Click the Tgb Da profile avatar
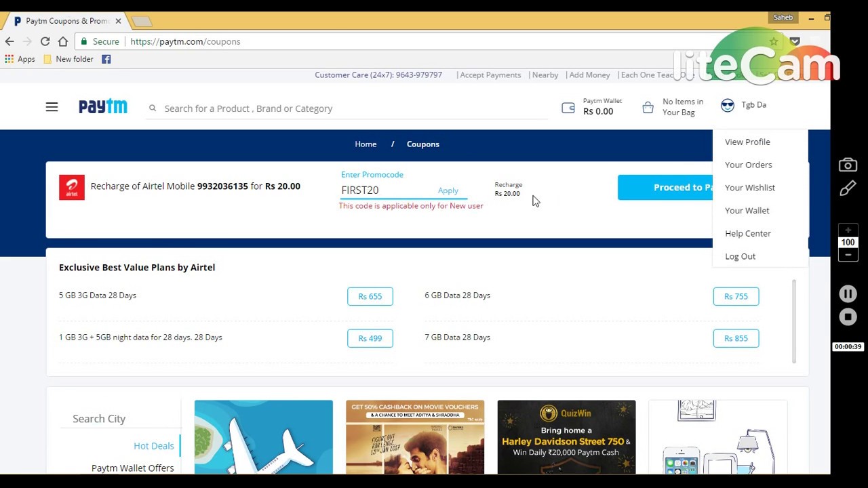 pyautogui.click(x=728, y=105)
